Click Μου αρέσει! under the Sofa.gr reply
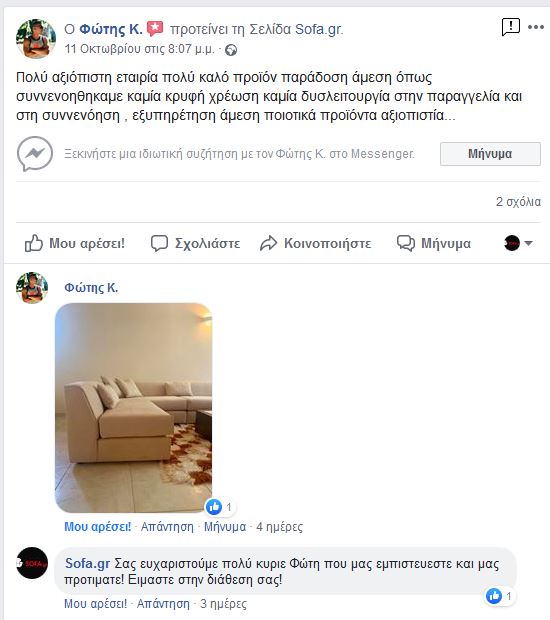550x620 pixels. coord(96,604)
